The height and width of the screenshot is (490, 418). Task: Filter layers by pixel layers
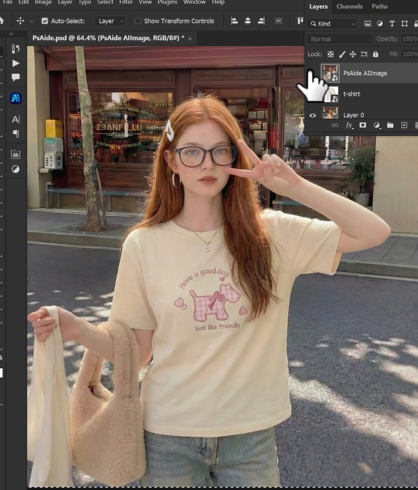tap(367, 24)
